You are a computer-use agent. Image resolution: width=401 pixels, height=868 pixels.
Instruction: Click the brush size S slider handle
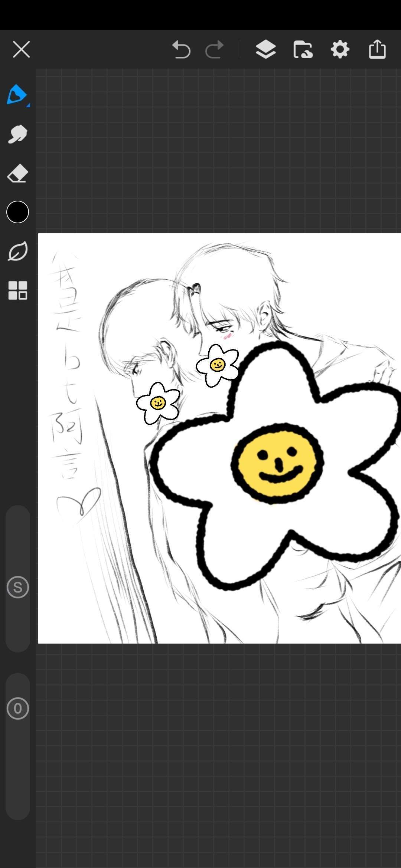(17, 587)
